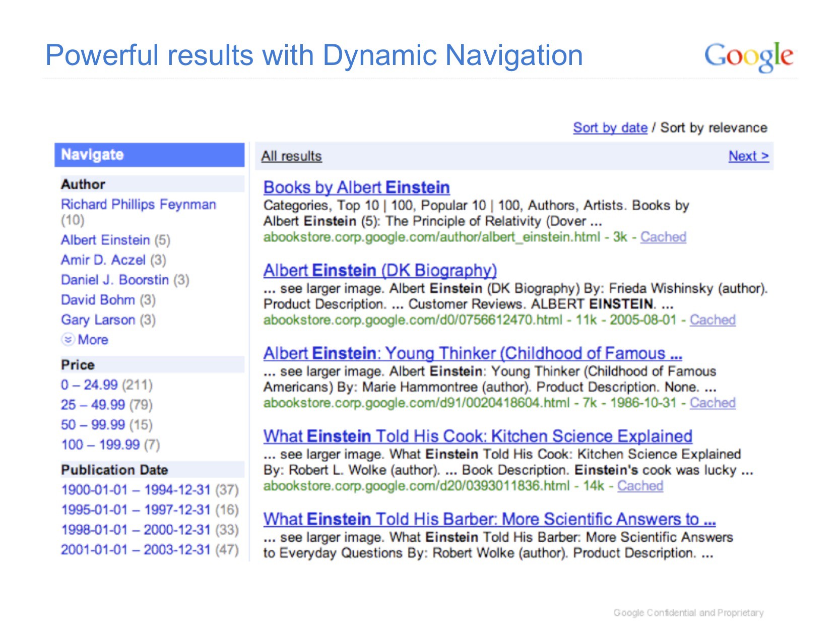Viewport: 840px width, 630px height.
Task: Open Albert Einstein: Young Thinker result
Action: click(473, 353)
